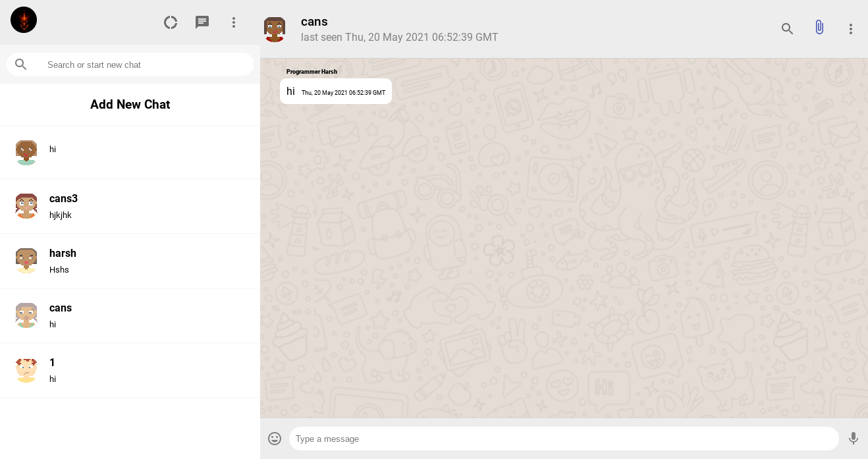Viewport: 868px width, 459px height.
Task: Click cans avatar in chat header
Action: (275, 29)
